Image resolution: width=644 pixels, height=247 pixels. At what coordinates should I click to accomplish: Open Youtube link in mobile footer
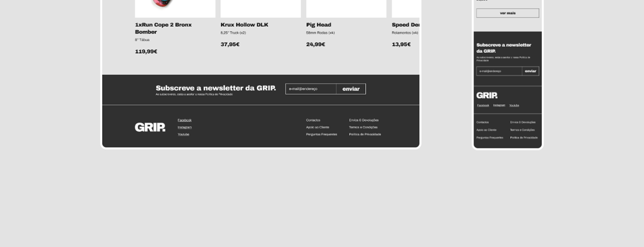514,105
